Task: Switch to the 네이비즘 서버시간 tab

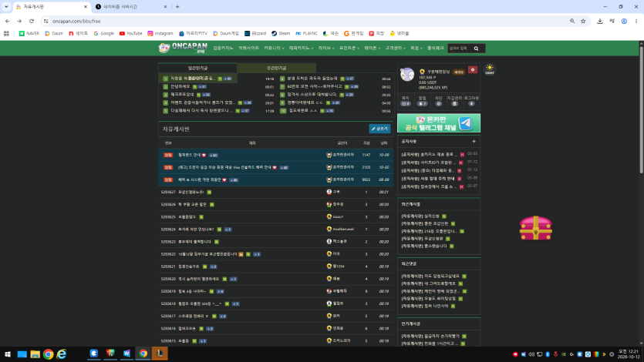Action: 131,7
